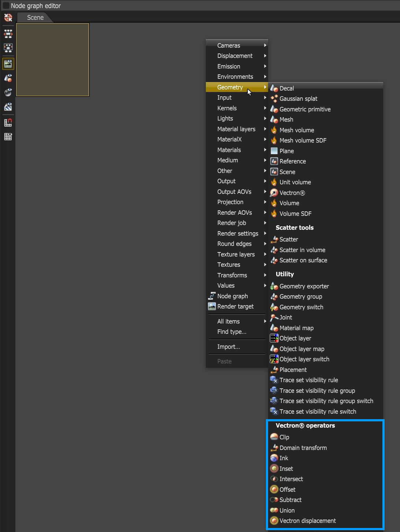Open the Render settings menu entry

[237, 233]
